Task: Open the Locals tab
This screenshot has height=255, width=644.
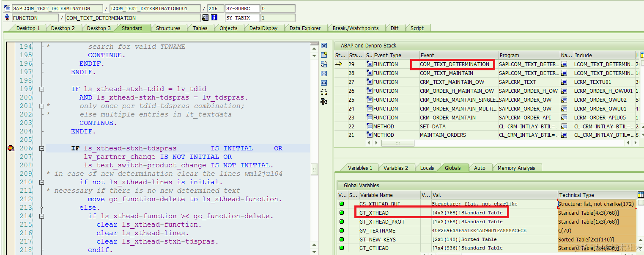Action: click(x=427, y=168)
